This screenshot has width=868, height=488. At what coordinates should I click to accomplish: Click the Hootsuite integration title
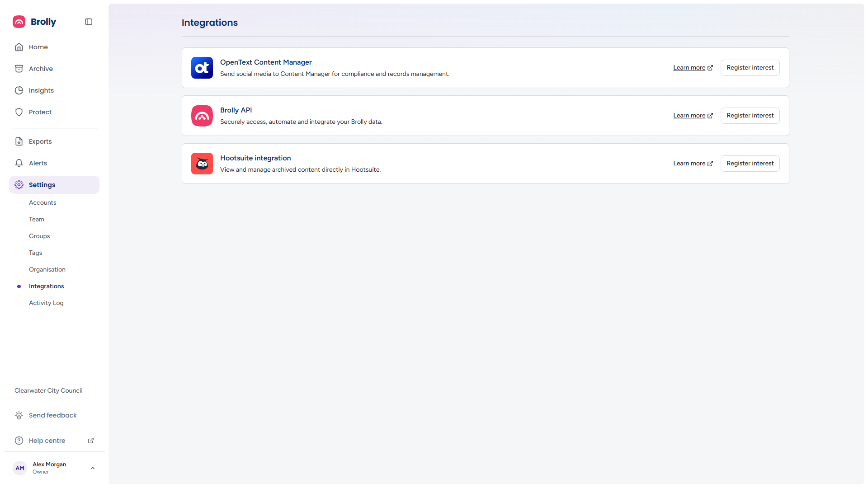coord(255,158)
